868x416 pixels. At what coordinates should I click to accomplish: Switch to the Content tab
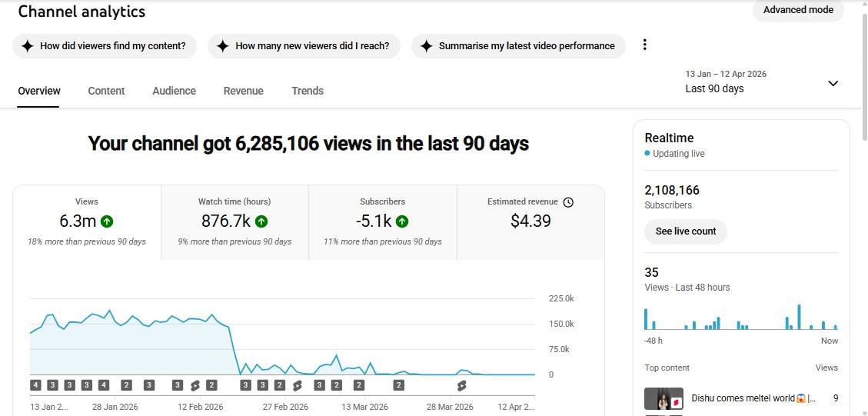[106, 91]
